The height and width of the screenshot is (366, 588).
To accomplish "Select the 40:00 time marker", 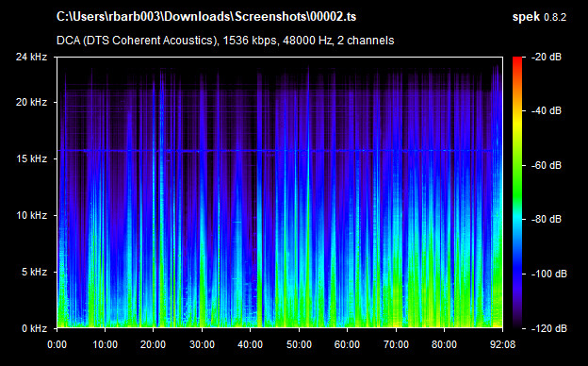I will pyautogui.click(x=250, y=344).
